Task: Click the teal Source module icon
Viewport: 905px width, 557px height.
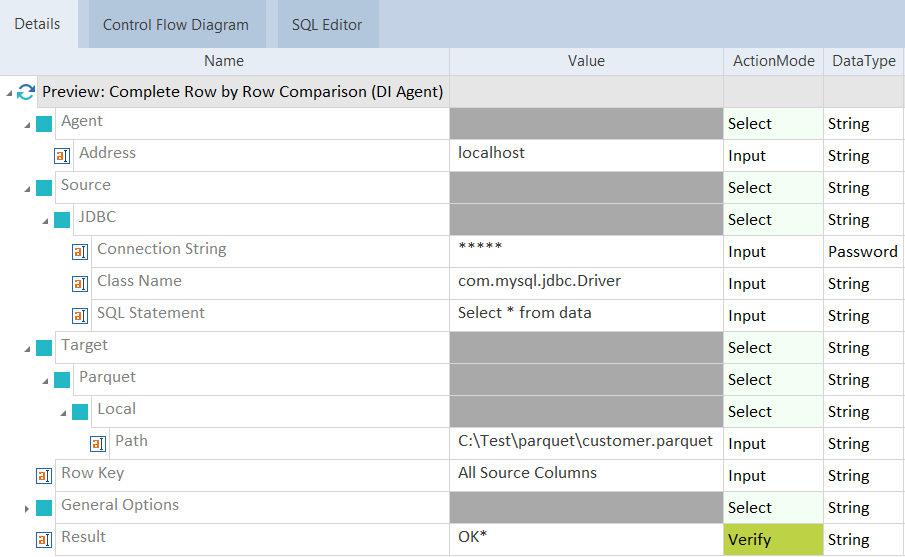Action: click(44, 188)
